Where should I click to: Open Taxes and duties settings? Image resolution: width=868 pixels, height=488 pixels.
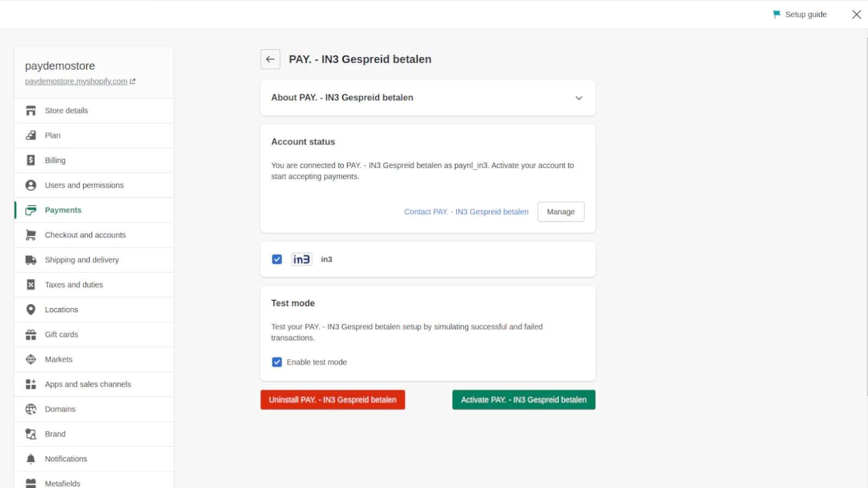74,285
